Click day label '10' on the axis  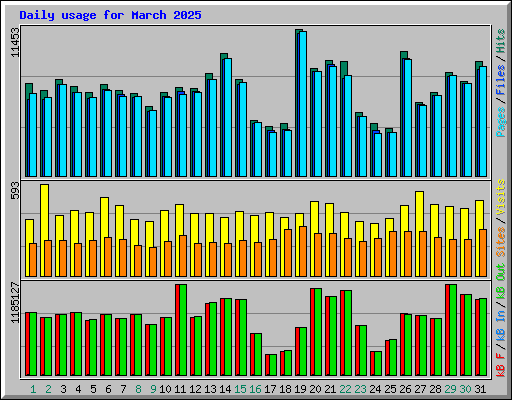pos(165,389)
